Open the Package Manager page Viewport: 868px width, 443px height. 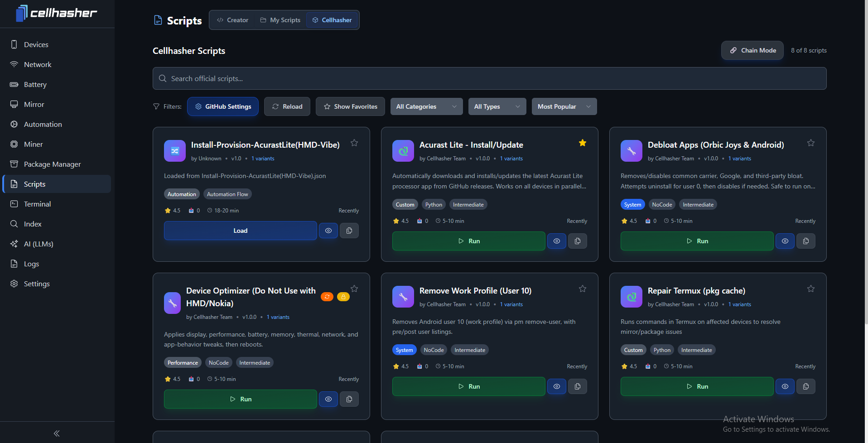point(52,164)
